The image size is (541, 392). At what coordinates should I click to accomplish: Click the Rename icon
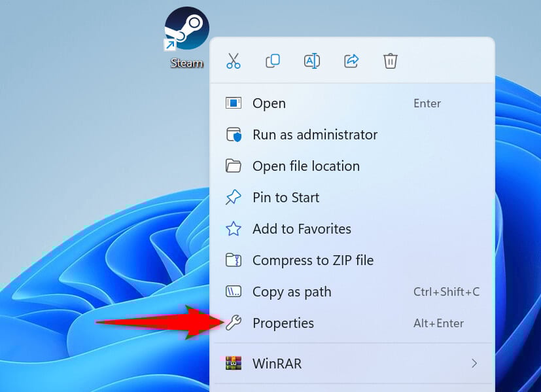312,61
